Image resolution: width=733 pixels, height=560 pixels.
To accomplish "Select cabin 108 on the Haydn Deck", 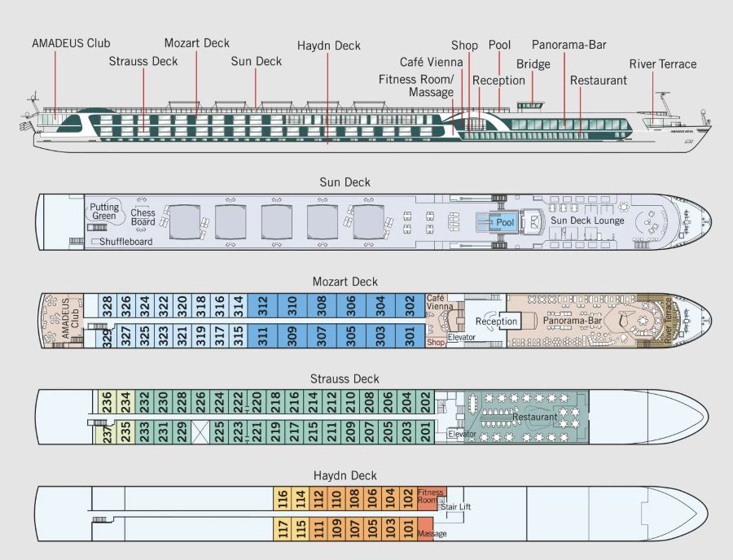I will pos(354,498).
